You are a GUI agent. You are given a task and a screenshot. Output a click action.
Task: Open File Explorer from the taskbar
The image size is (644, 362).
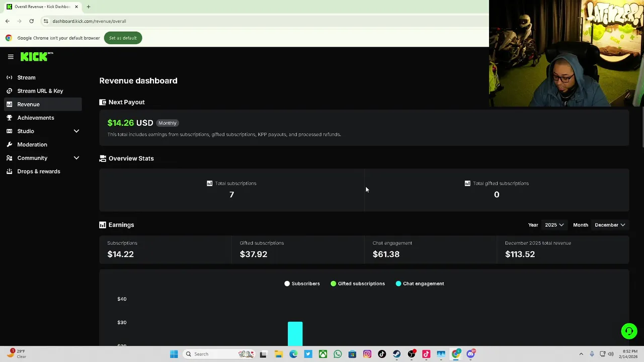(278, 354)
